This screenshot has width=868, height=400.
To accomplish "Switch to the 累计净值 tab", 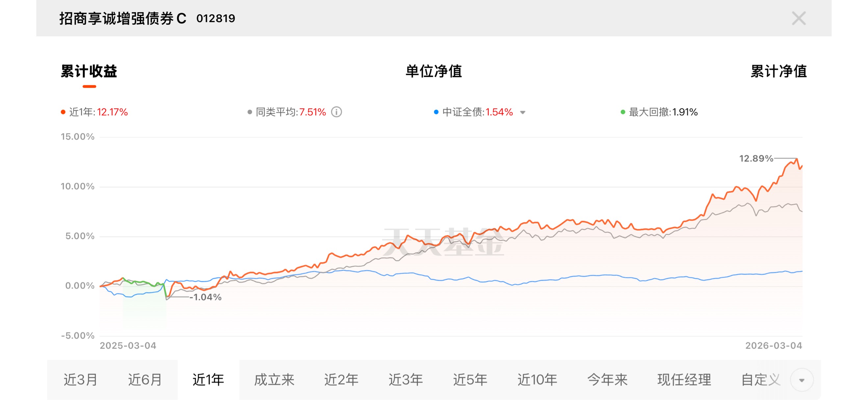I will coord(778,71).
